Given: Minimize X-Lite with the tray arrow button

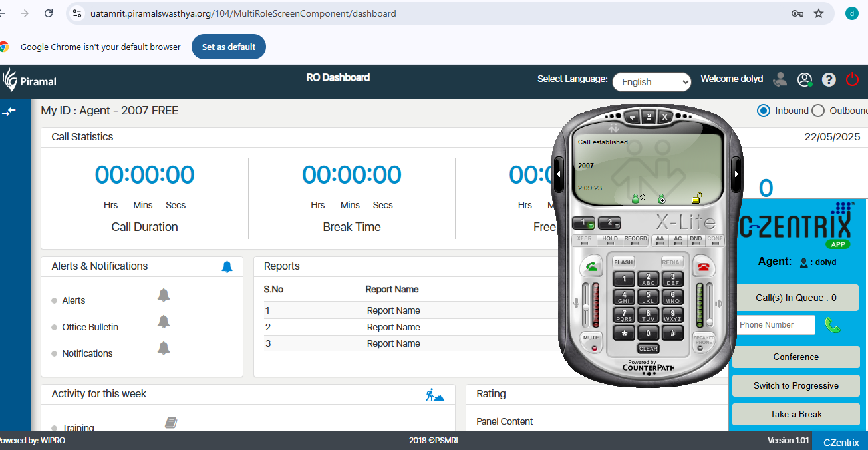Looking at the screenshot, I should 649,116.
